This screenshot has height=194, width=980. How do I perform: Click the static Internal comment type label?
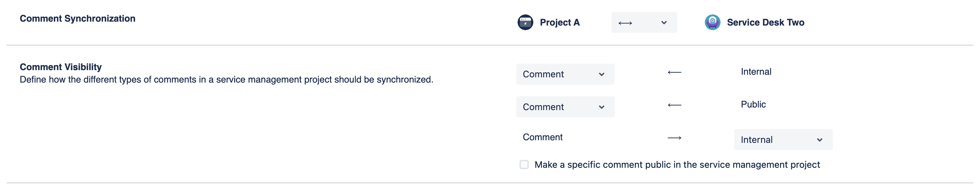pos(756,72)
